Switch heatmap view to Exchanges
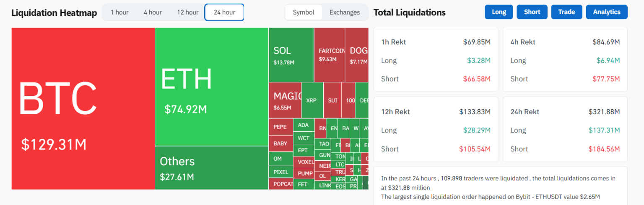Image resolution: width=644 pixels, height=205 pixels. point(345,13)
